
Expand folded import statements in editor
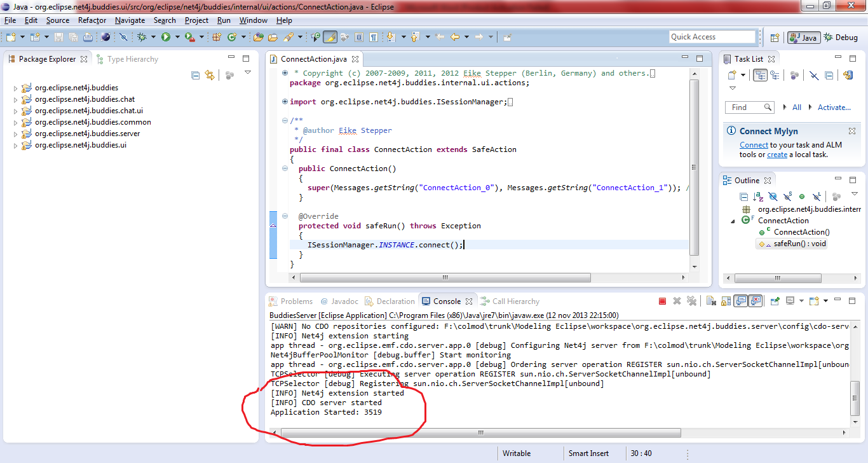point(285,102)
